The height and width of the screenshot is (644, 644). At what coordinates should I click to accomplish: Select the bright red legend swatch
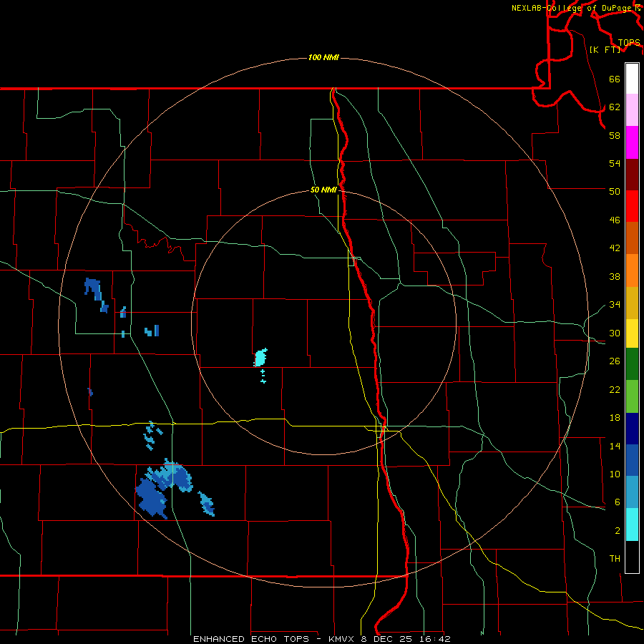tap(632, 206)
